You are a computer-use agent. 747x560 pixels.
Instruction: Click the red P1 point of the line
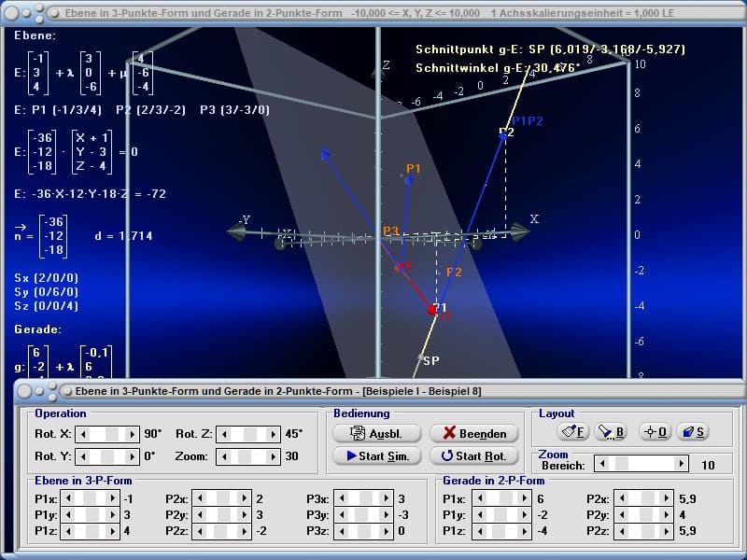pyautogui.click(x=432, y=310)
